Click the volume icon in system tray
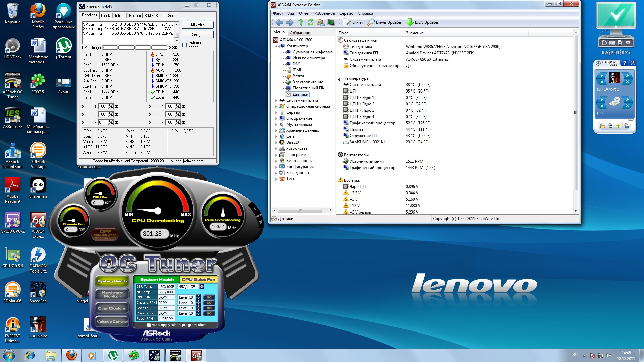Image resolution: width=644 pixels, height=362 pixels. pyautogui.click(x=608, y=356)
